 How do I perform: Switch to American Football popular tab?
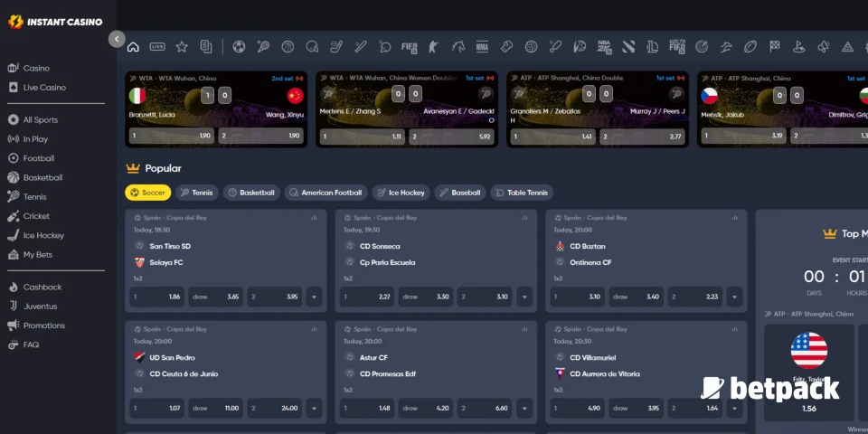[326, 193]
